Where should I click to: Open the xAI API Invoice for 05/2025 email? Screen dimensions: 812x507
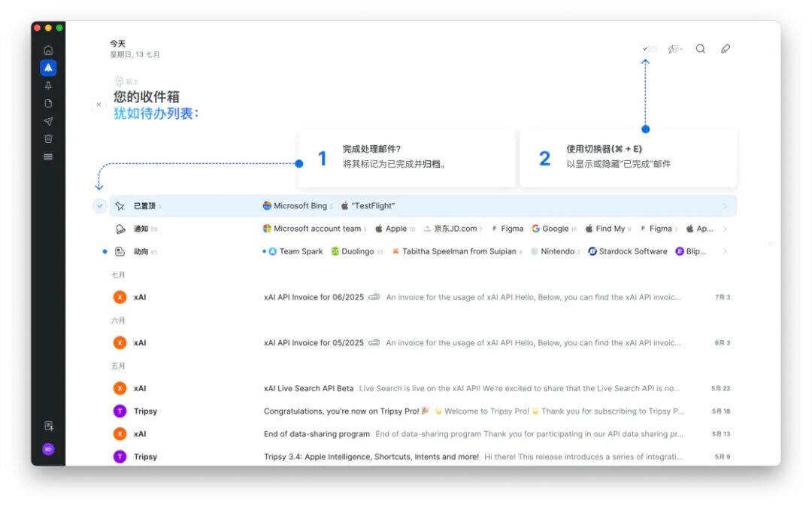tap(423, 343)
